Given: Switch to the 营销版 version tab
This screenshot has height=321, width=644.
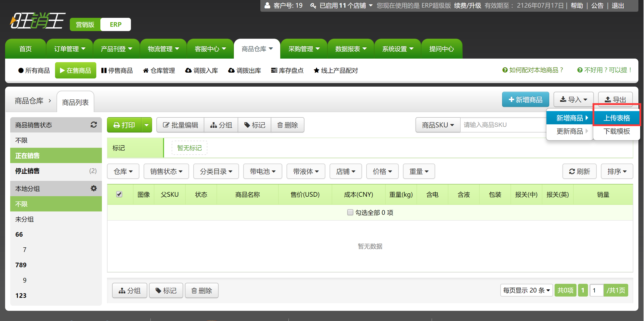Looking at the screenshot, I should (85, 24).
